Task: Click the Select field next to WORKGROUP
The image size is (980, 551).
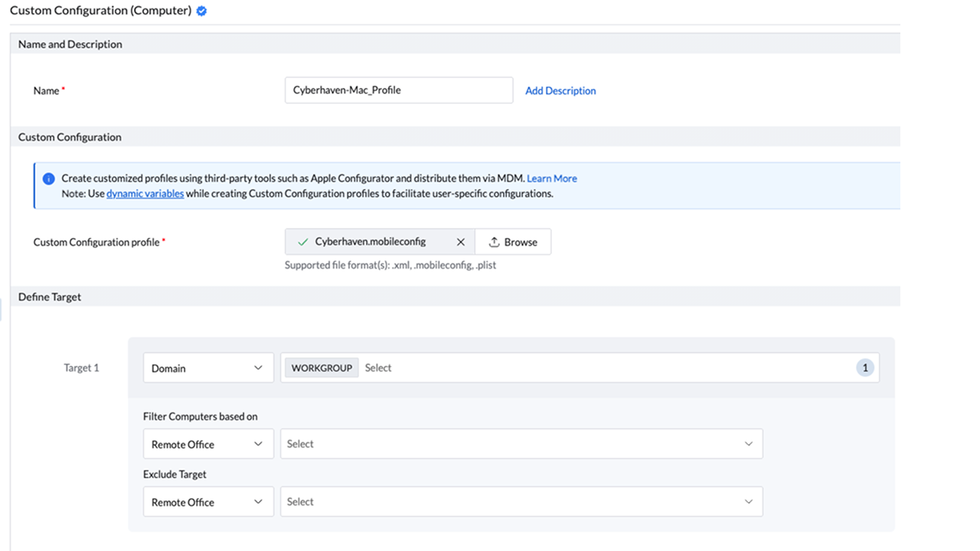Action: tap(597, 368)
